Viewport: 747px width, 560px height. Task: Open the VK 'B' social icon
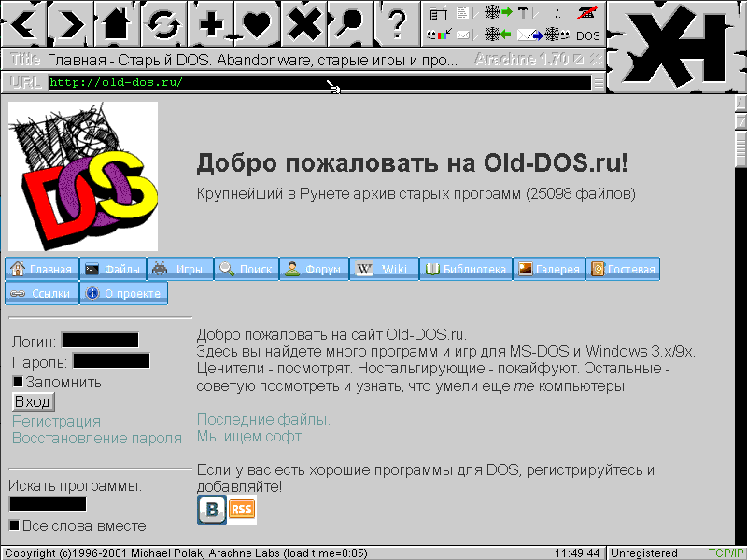pyautogui.click(x=212, y=510)
